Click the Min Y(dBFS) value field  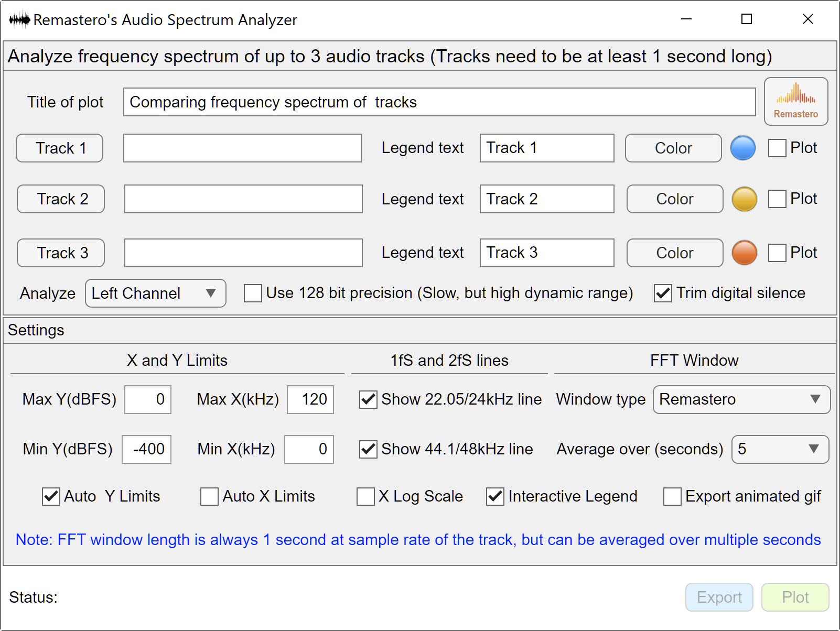coord(146,450)
